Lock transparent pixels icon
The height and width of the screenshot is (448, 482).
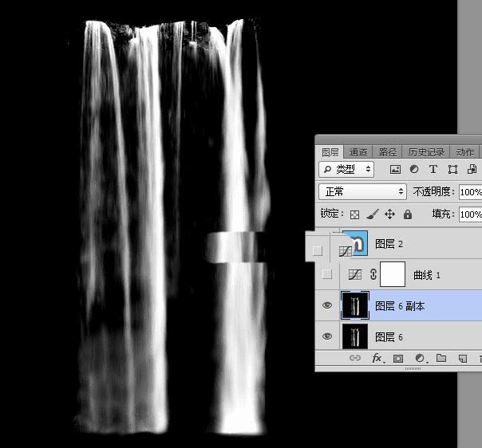click(x=355, y=214)
